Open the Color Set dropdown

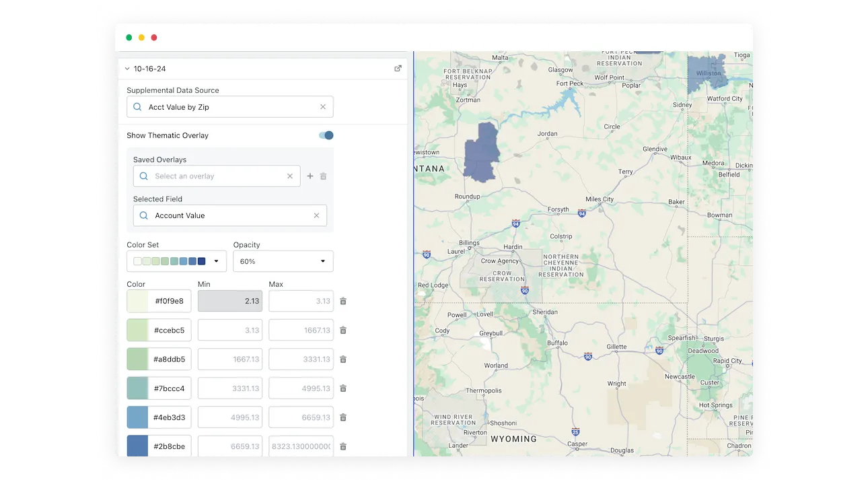point(176,261)
